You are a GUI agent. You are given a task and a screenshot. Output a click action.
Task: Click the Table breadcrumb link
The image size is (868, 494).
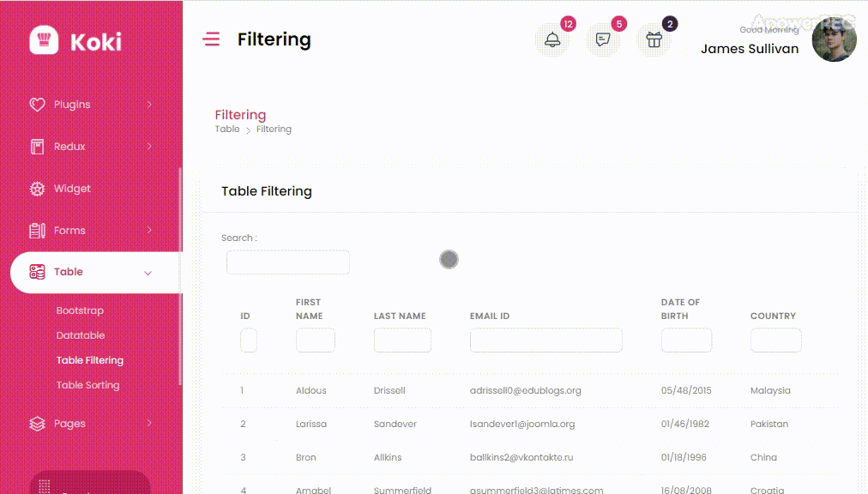(x=227, y=130)
